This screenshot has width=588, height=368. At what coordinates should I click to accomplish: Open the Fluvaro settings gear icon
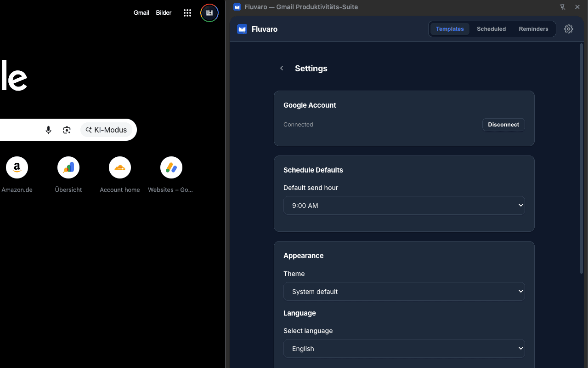569,29
